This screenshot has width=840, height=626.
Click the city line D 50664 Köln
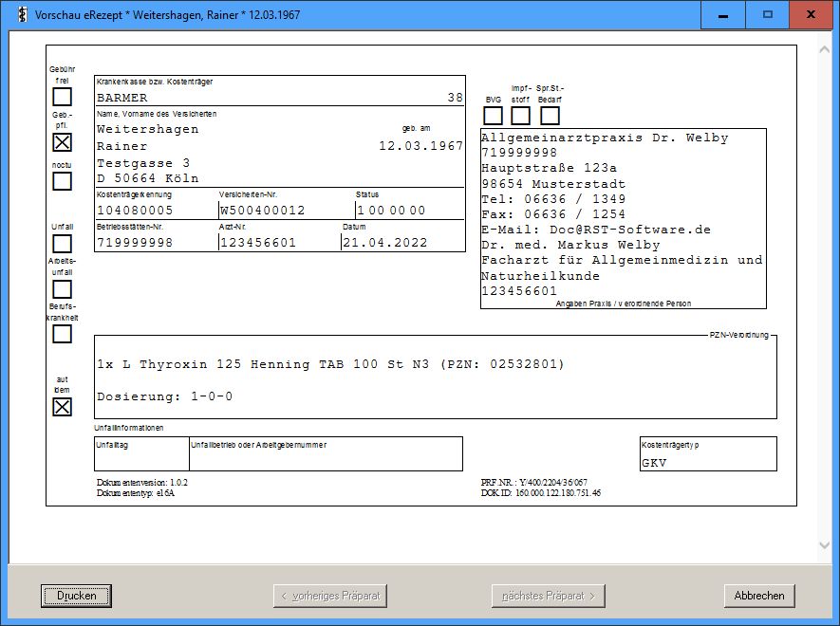[x=148, y=178]
